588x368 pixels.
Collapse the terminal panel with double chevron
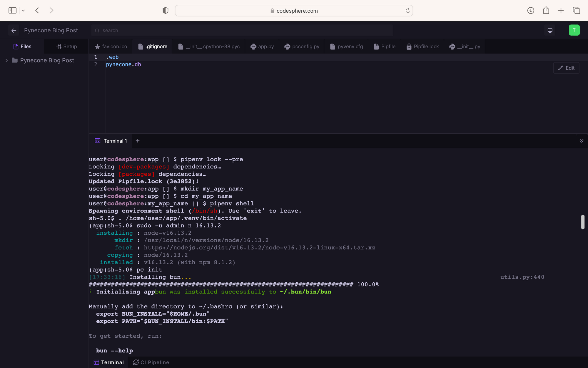coord(581,141)
